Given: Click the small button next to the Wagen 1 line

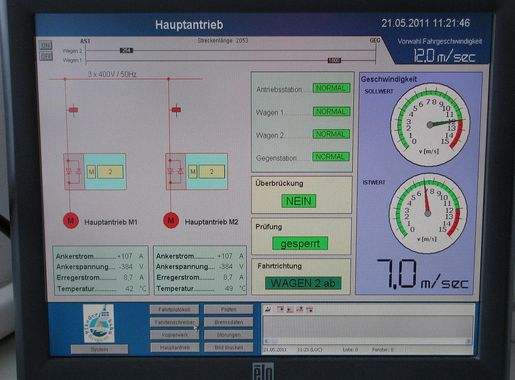Looking at the screenshot, I should [x=46, y=56].
